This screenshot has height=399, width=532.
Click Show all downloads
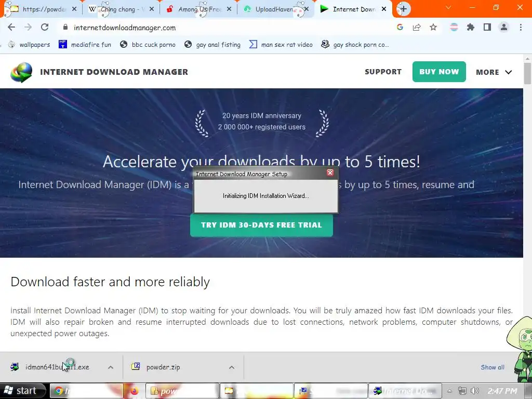(493, 367)
